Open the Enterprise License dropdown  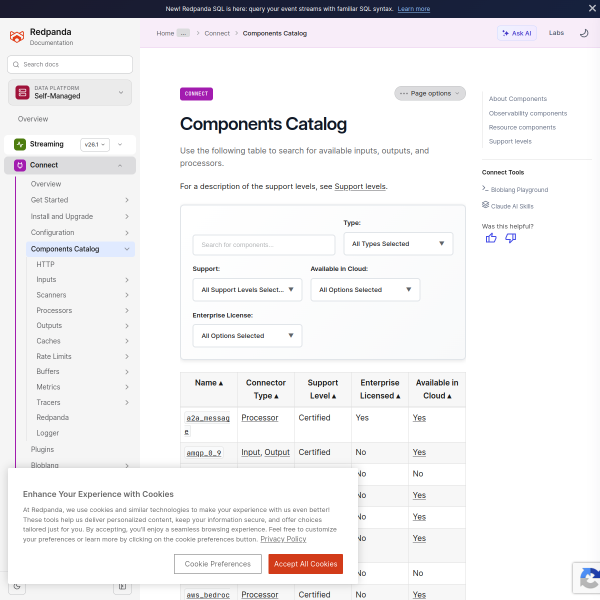tap(247, 336)
